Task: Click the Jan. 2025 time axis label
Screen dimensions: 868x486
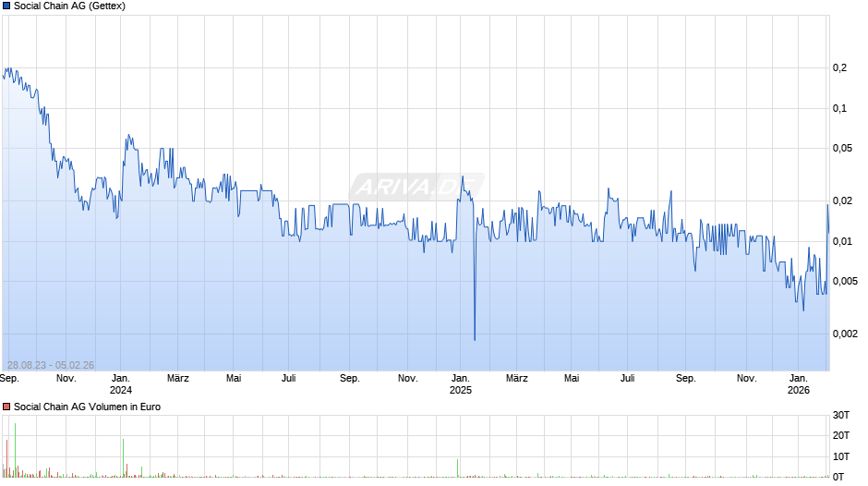Action: (x=461, y=384)
